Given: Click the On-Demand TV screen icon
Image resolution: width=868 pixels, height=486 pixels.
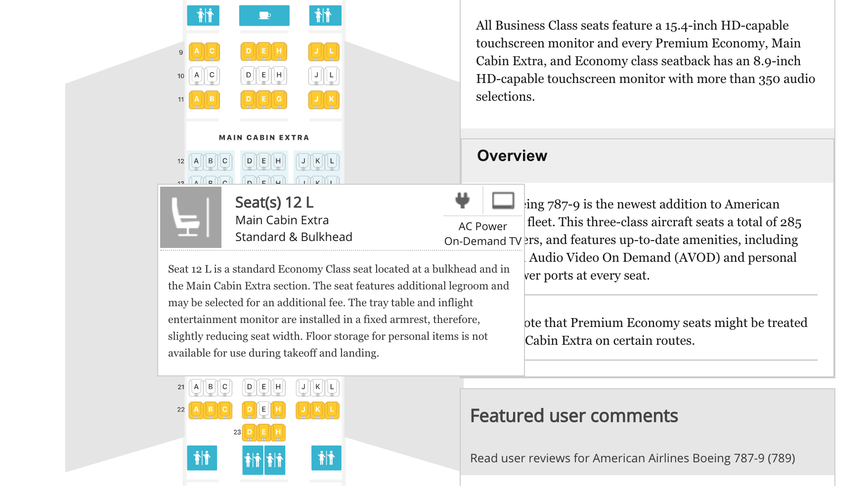Looking at the screenshot, I should tap(503, 201).
